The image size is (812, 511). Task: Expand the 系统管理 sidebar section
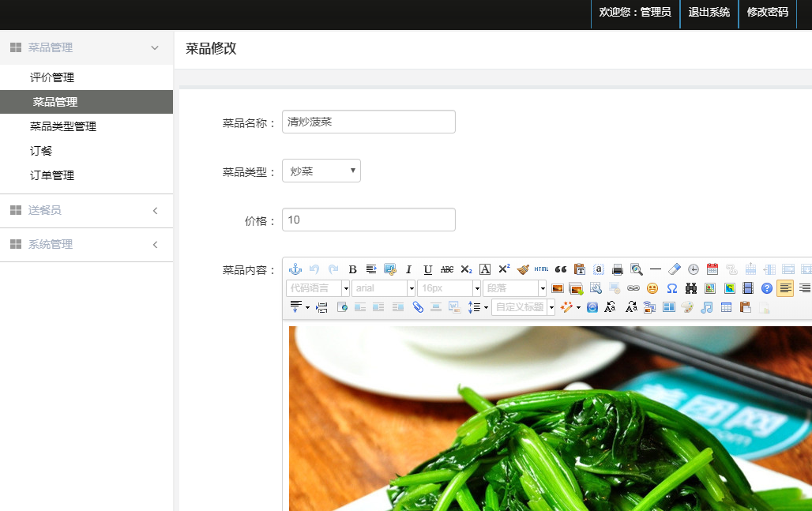(x=86, y=245)
